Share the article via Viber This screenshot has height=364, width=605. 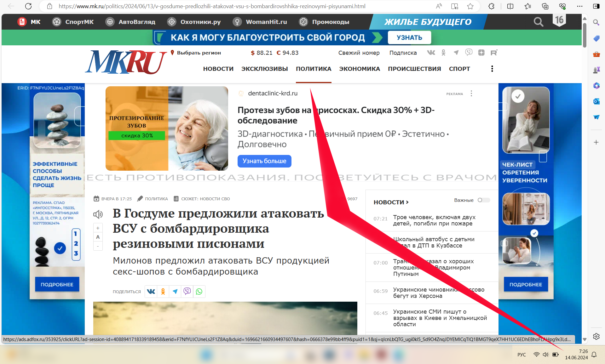(187, 291)
